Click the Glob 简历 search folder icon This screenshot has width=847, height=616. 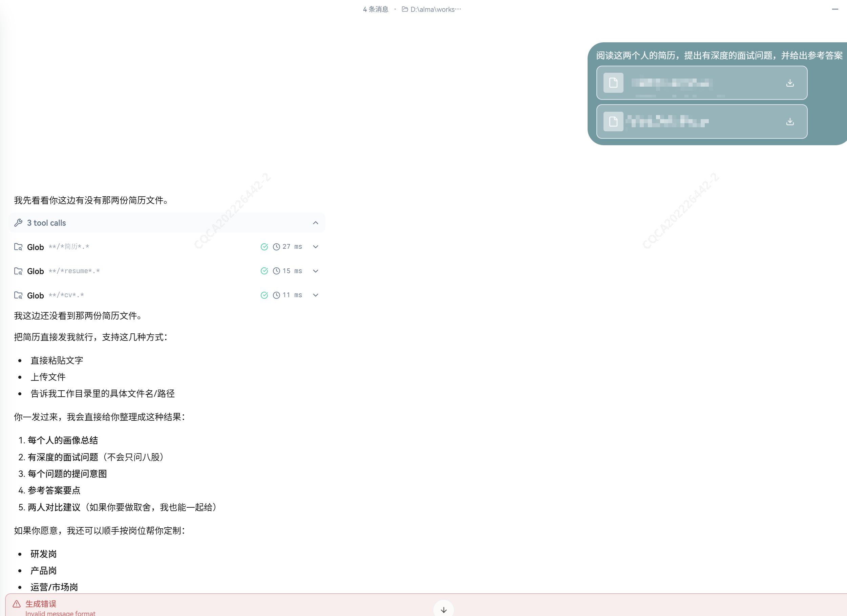[x=18, y=247]
